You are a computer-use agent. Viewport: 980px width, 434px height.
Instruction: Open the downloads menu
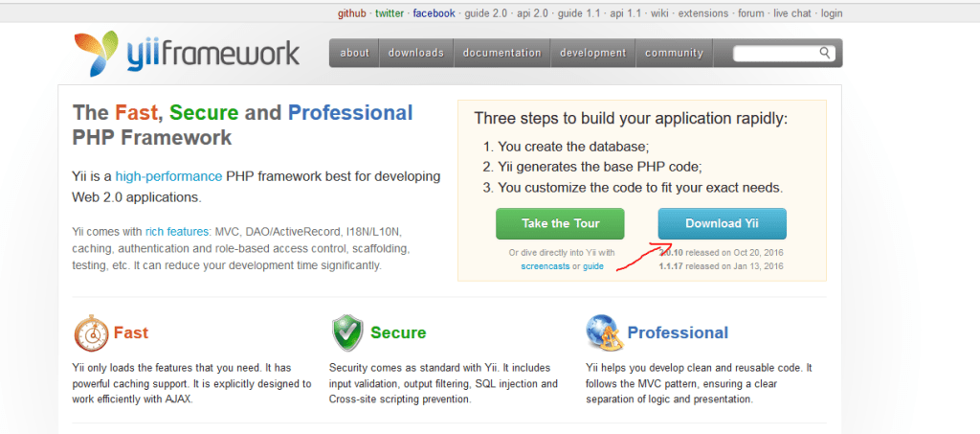[416, 53]
